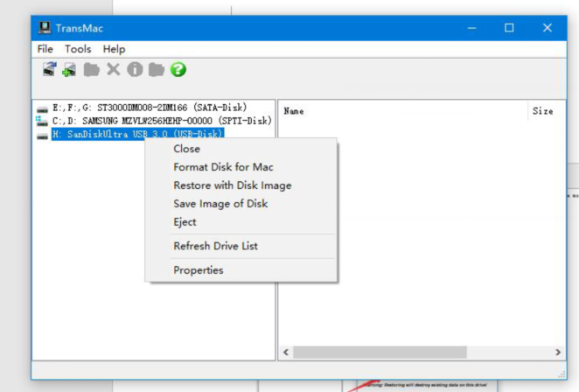
Task: Click the SAMSUNG SPTI-Disk drive icon
Action: (x=42, y=121)
